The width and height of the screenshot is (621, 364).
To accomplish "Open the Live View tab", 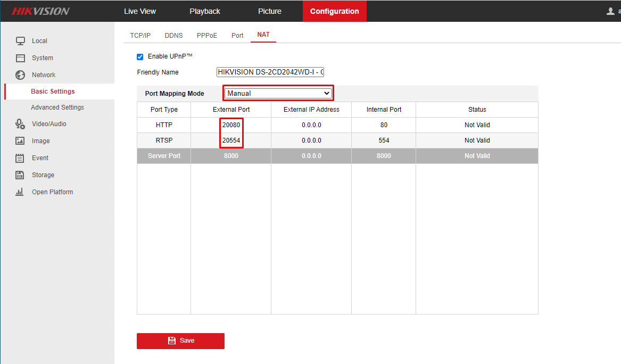I will [x=139, y=11].
